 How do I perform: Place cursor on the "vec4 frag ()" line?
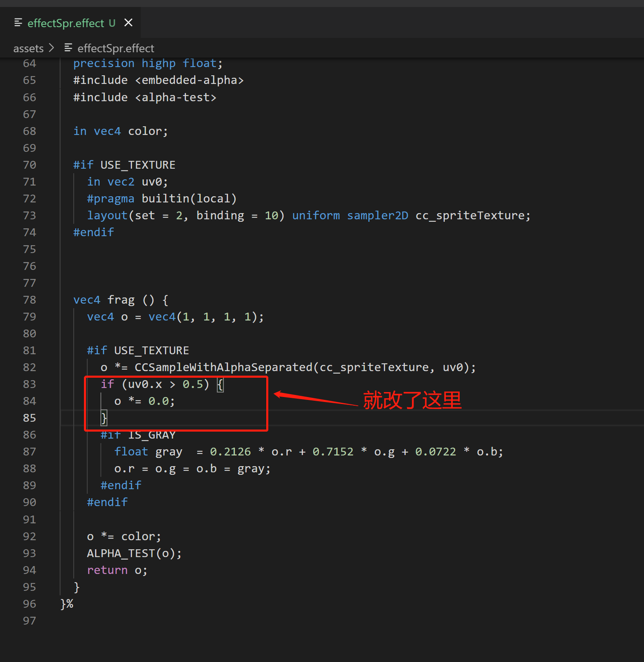[121, 300]
